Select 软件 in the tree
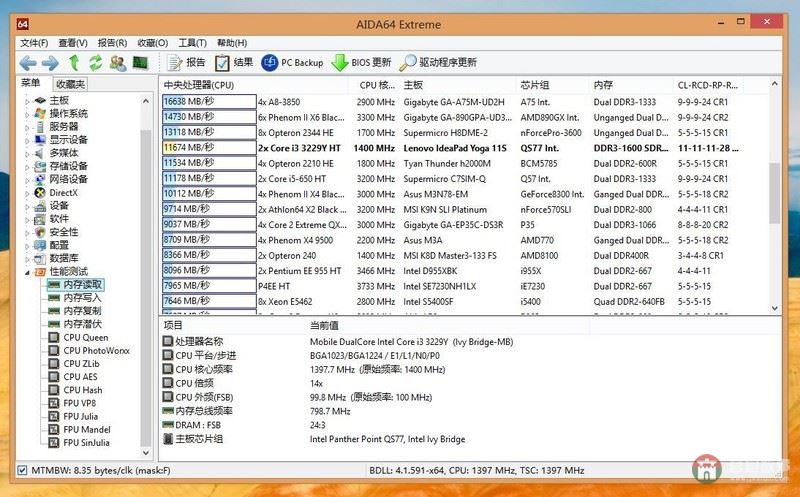Viewport: 800px width, 497px height. click(59, 219)
